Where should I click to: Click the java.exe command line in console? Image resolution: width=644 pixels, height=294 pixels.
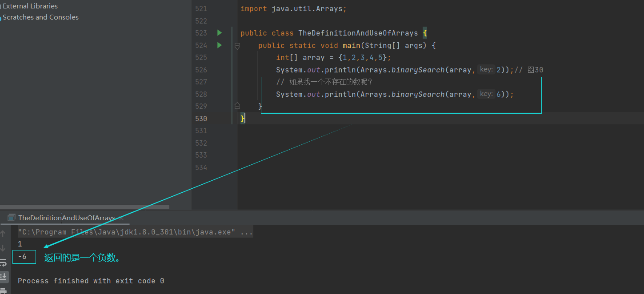pyautogui.click(x=136, y=232)
